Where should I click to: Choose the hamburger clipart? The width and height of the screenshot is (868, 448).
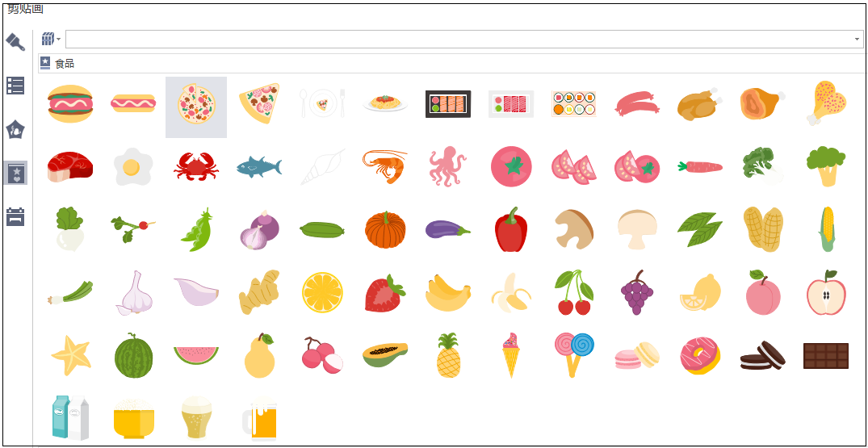click(69, 103)
